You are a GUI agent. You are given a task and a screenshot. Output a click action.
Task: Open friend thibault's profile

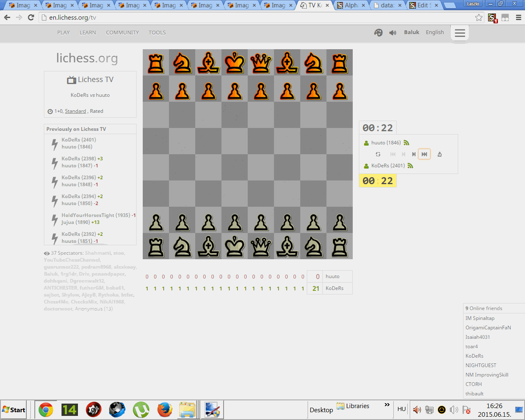[475, 394]
